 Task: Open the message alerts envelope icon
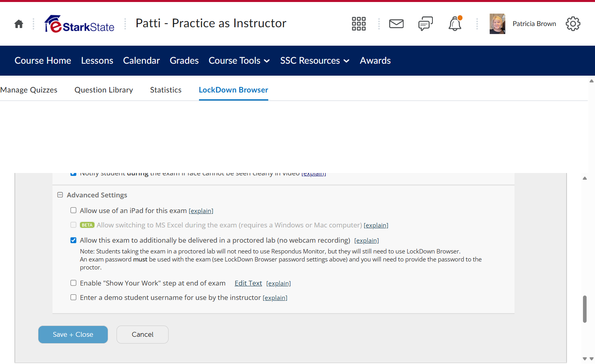point(396,24)
